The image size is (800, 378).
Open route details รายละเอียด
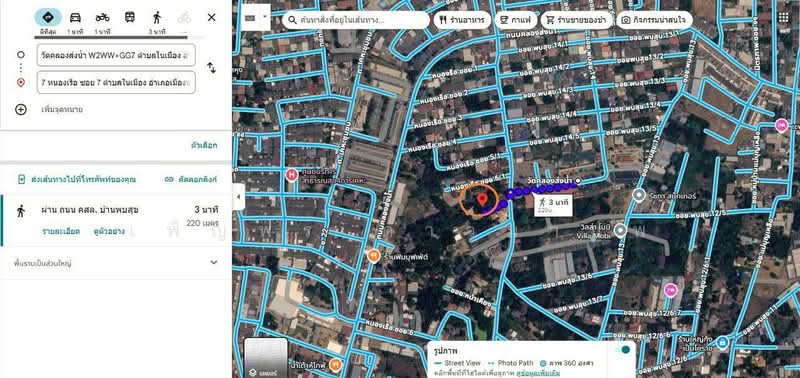click(x=61, y=231)
